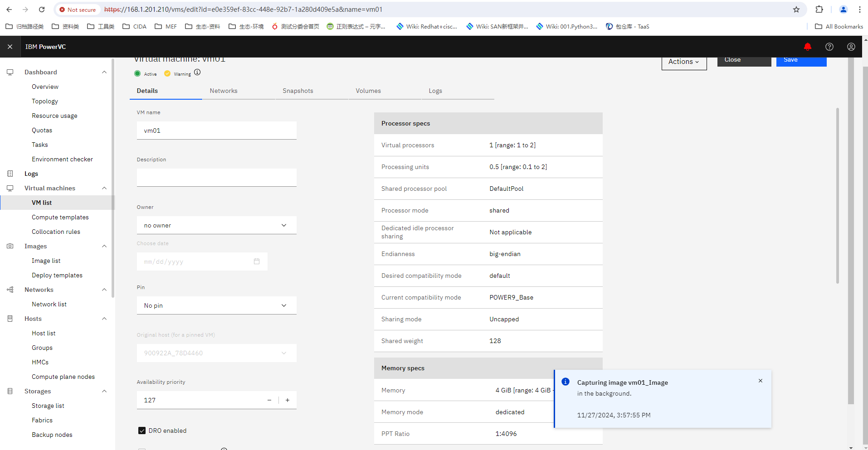Image resolution: width=868 pixels, height=450 pixels.
Task: Dismiss the Capturing image notification
Action: click(761, 381)
